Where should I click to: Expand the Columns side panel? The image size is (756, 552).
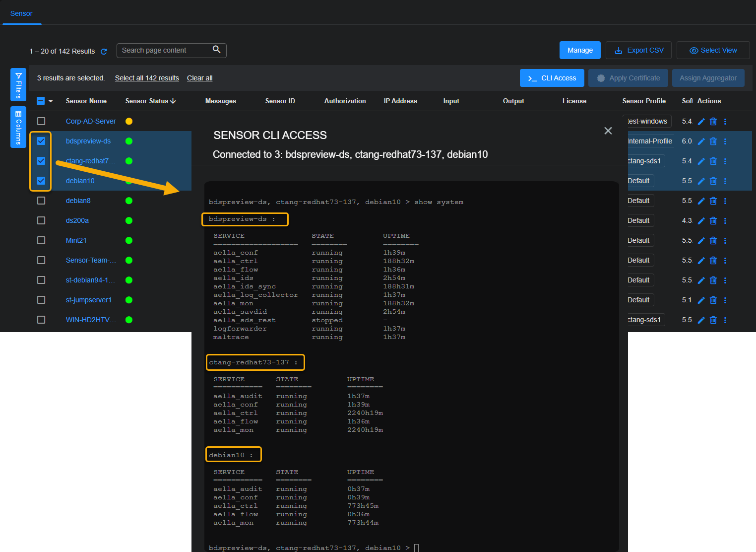coord(18,128)
